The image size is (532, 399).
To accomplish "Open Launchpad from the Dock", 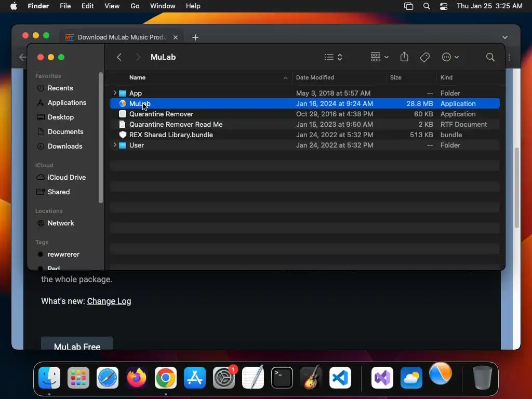I will (78, 378).
